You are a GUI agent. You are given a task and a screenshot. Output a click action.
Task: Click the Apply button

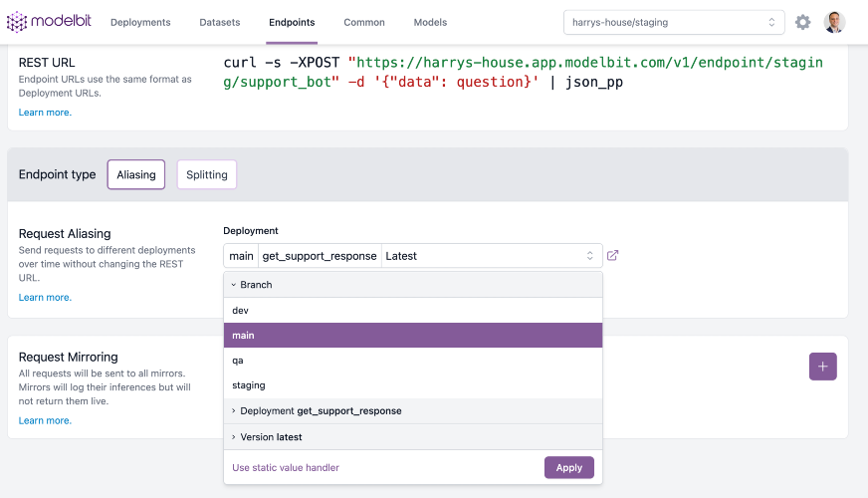569,467
